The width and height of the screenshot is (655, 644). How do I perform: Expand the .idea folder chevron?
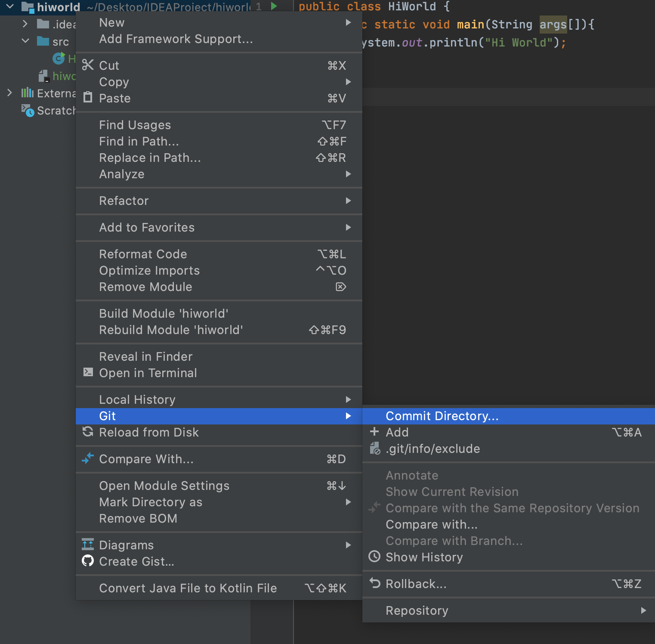pos(25,24)
